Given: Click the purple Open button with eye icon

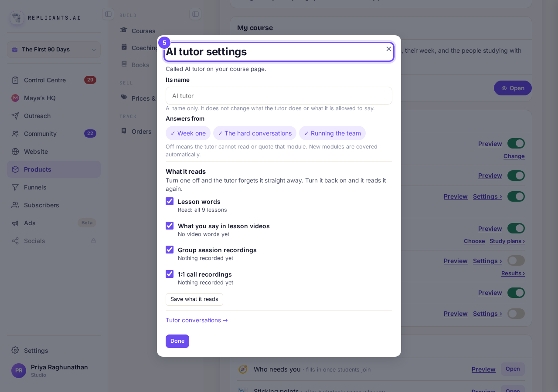Looking at the screenshot, I should click(513, 88).
